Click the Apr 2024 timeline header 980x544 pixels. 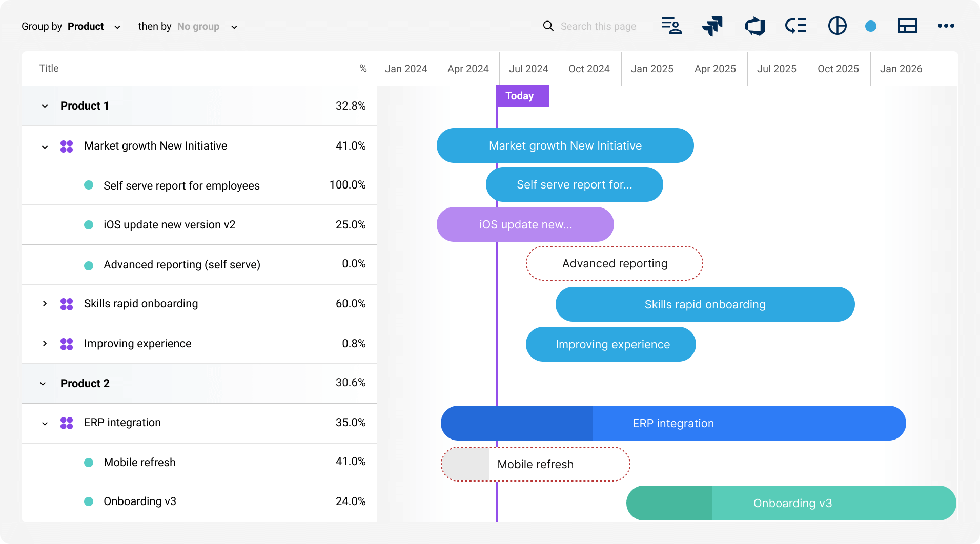(x=468, y=69)
